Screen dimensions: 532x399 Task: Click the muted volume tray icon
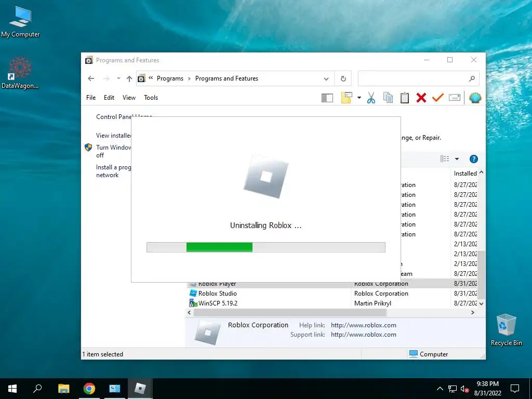(465, 389)
